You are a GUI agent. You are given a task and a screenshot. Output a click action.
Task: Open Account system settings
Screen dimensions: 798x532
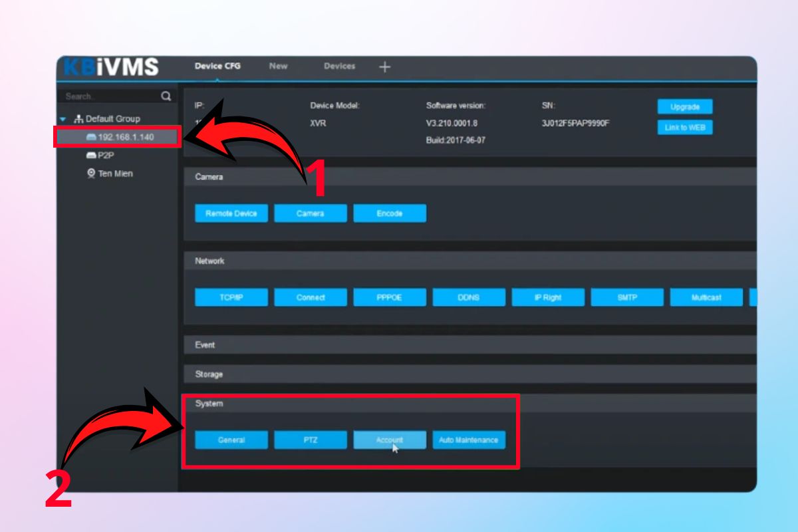[x=390, y=440]
